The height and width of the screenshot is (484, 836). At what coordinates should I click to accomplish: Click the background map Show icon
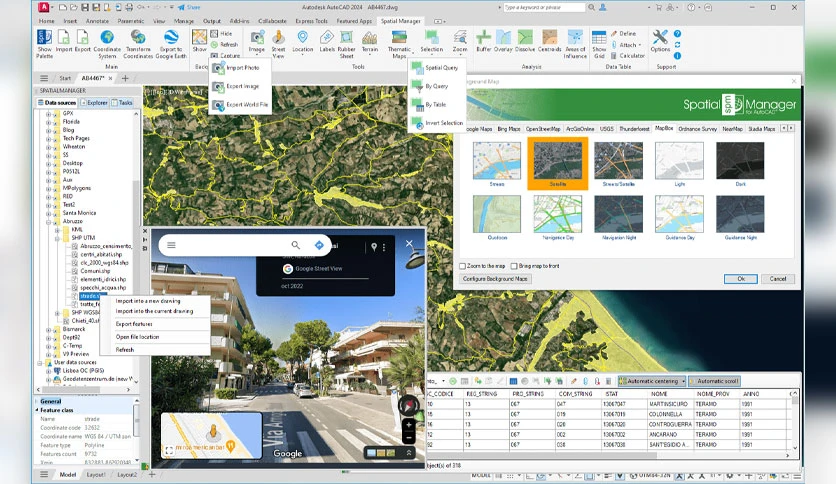click(x=199, y=37)
